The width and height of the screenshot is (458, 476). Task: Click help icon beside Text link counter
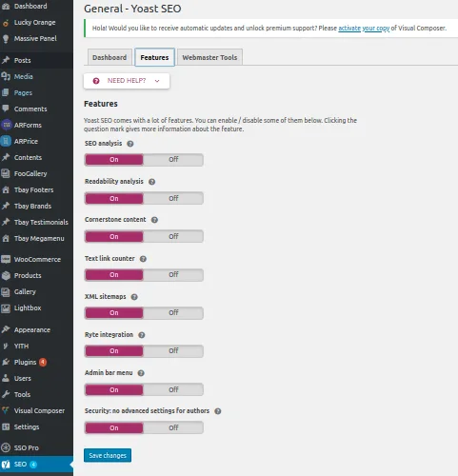pyautogui.click(x=143, y=259)
